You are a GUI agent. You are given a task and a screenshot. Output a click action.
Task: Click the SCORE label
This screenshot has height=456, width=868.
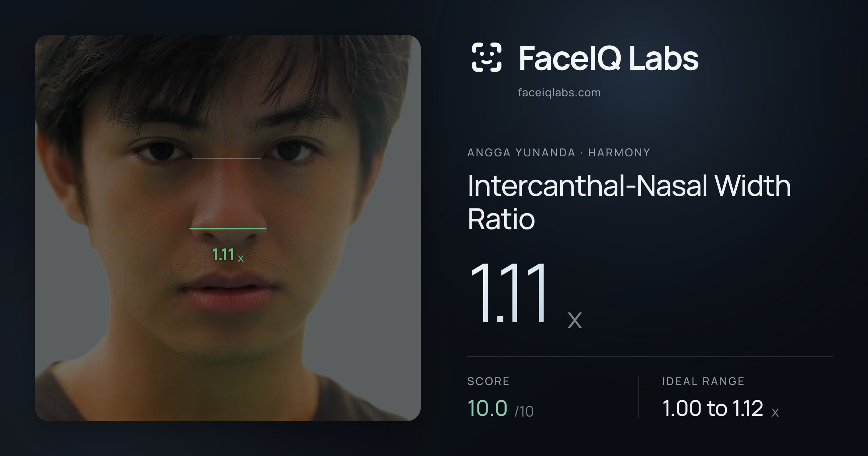coord(488,381)
